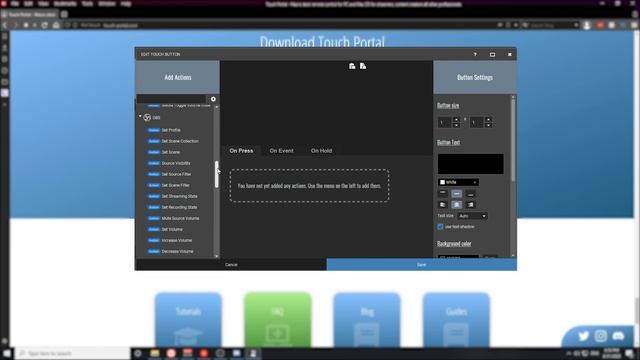Image resolution: width=640 pixels, height=360 pixels.
Task: Align button text left
Action: 443,204
